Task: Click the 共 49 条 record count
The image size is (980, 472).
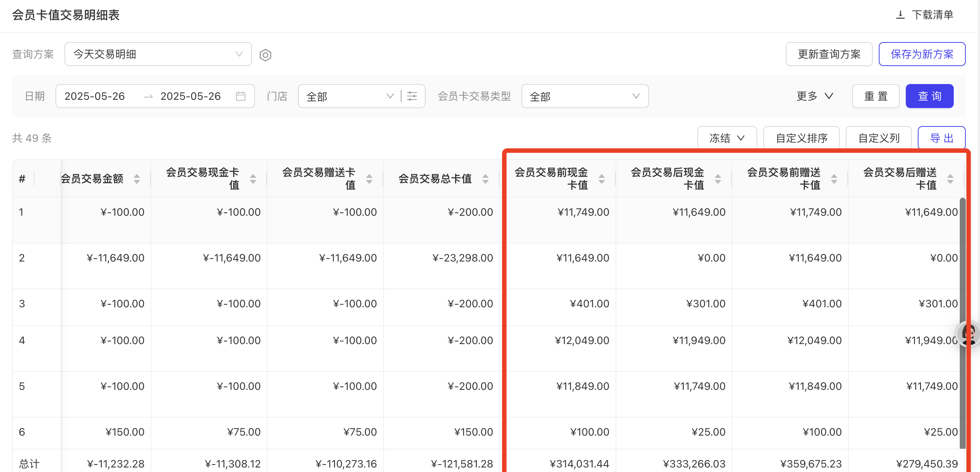Action: pos(32,138)
